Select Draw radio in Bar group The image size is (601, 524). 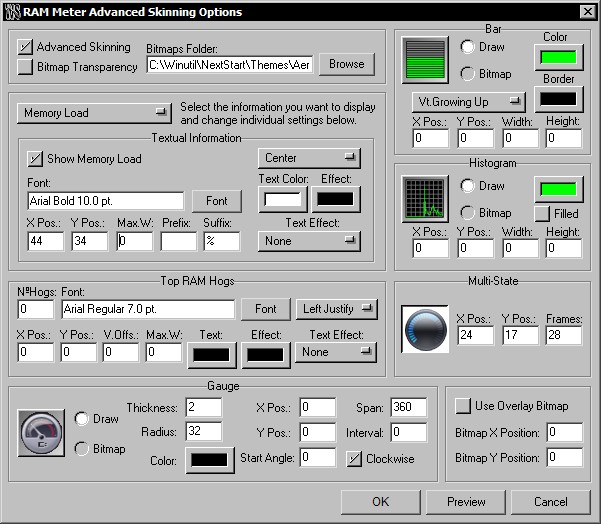(x=467, y=47)
